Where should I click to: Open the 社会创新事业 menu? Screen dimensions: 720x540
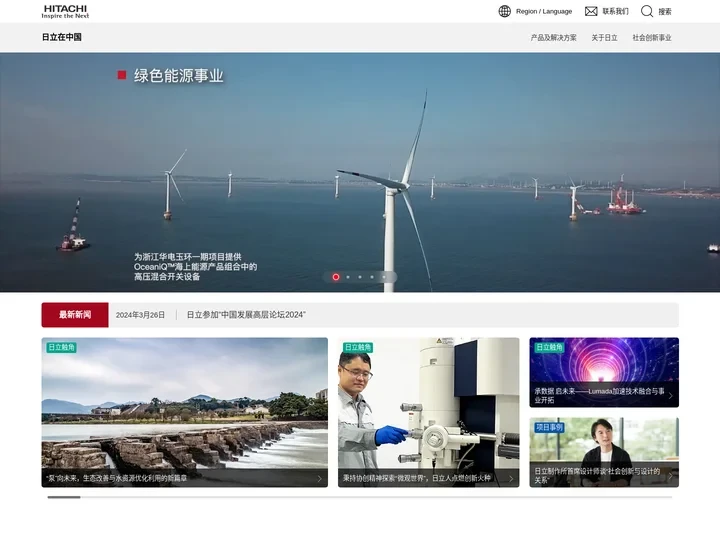coord(652,38)
